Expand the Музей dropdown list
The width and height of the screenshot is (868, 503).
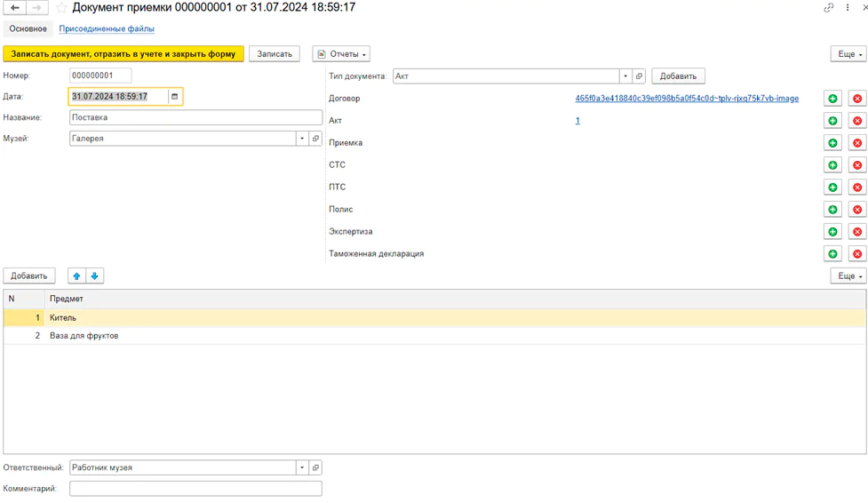302,139
